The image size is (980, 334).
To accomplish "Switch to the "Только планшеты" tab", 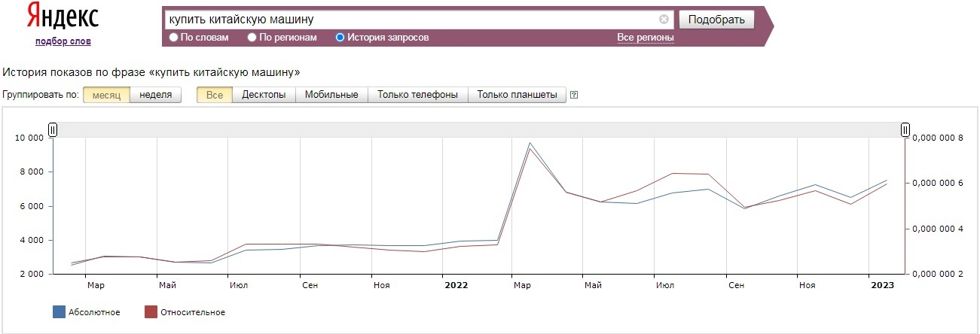I will click(x=517, y=95).
